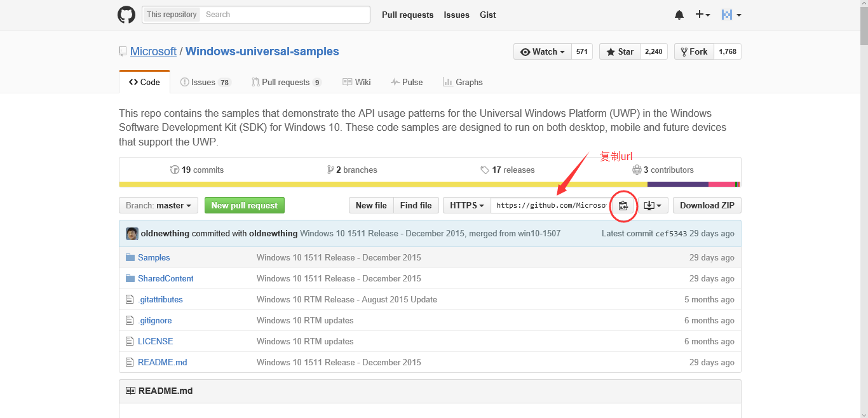This screenshot has height=418, width=868.
Task: Open Pull requests in top navigation
Action: pyautogui.click(x=407, y=15)
